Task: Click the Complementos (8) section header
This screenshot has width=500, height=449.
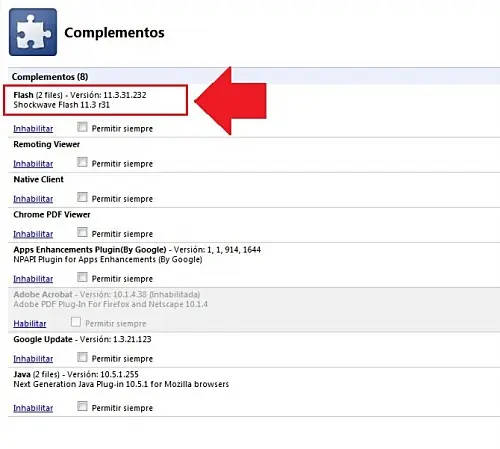Action: (50, 77)
